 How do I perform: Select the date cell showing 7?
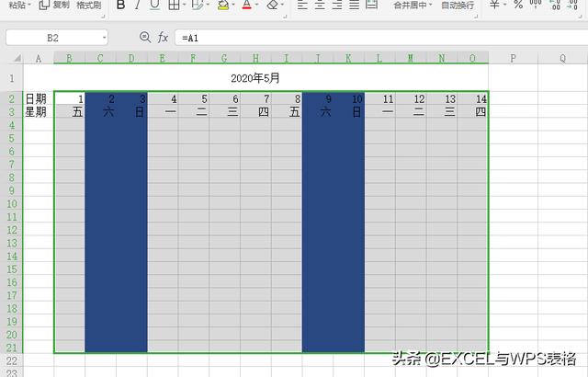tap(255, 98)
